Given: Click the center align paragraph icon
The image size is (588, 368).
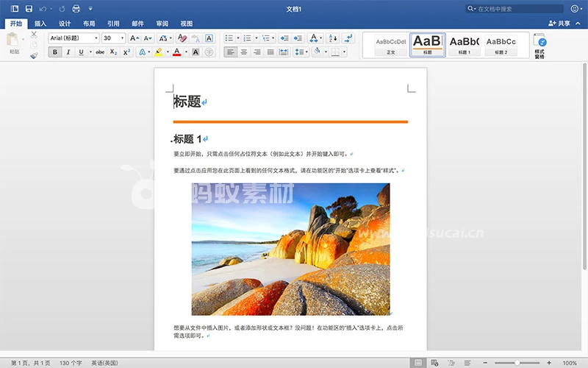Looking at the screenshot, I should pos(243,52).
